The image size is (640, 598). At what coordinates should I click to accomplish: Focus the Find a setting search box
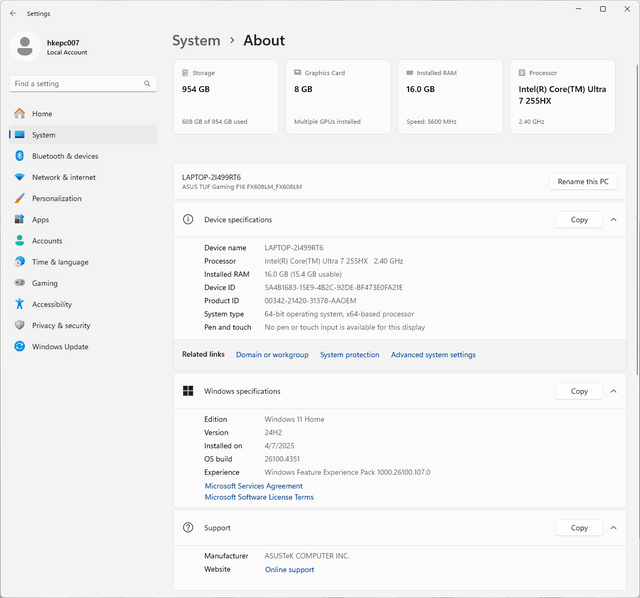click(83, 84)
